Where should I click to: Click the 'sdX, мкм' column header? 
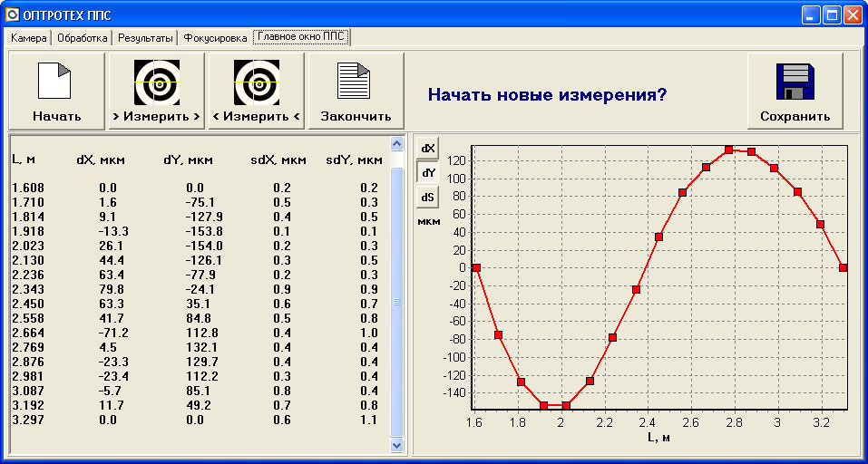pyautogui.click(x=278, y=161)
